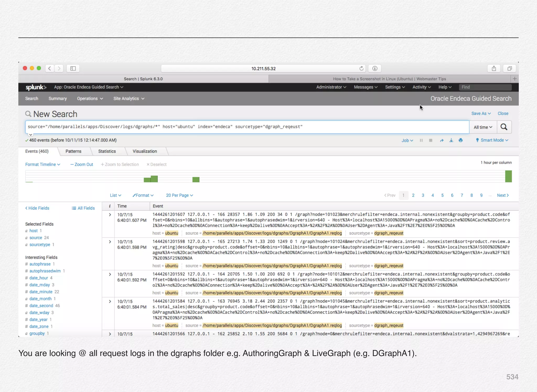This screenshot has width=537, height=392.
Task: Open All Fields list
Action: 83,208
